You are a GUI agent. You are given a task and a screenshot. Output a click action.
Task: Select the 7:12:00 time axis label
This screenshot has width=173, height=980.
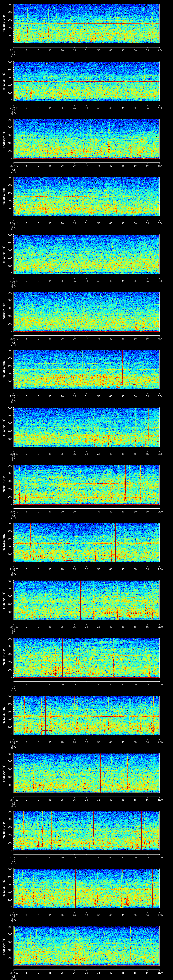click(14, 684)
